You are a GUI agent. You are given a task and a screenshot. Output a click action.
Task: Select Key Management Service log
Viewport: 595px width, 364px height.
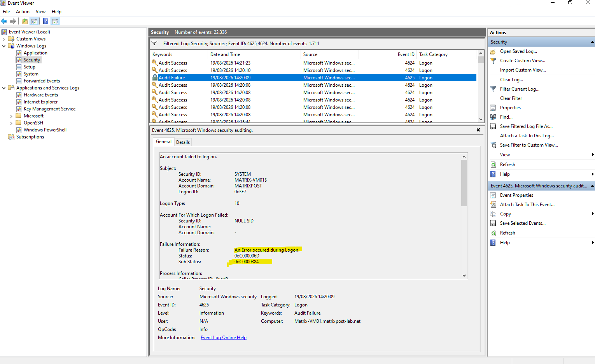tap(49, 109)
